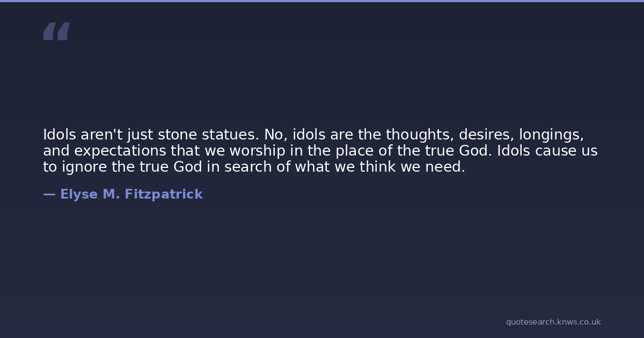The image size is (644, 338).
Task: Click the word "longings" ending the first line
Action: 550,135
